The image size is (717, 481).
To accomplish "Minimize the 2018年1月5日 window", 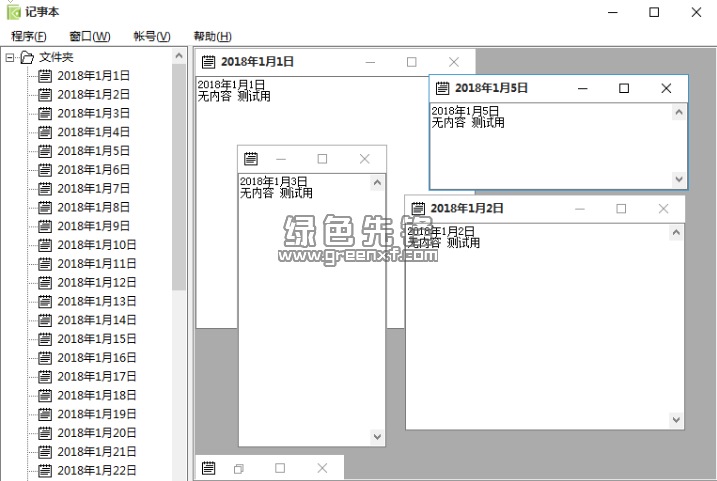I will 583,88.
